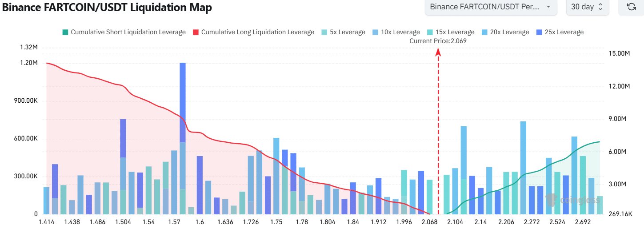Click the chart title Binance FARTCOIN/USDT Liquidation Map
Image resolution: width=644 pixels, height=225 pixels.
tap(107, 8)
